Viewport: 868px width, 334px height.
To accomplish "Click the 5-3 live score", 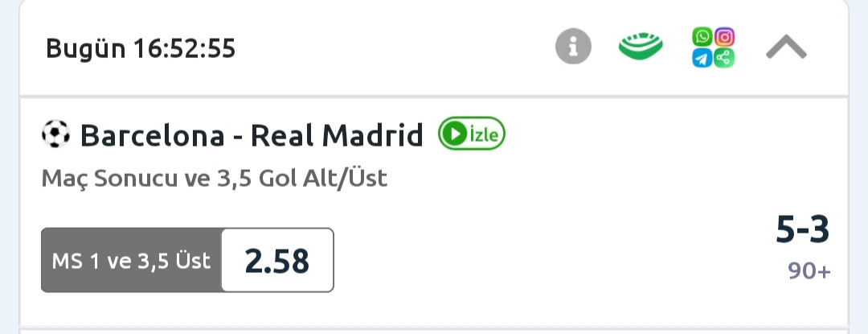I will tap(802, 230).
